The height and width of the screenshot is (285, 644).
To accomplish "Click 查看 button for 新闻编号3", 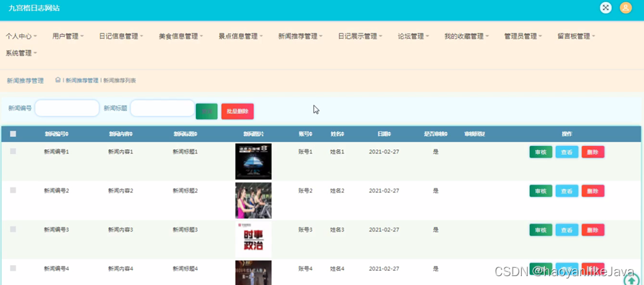I will pyautogui.click(x=567, y=230).
